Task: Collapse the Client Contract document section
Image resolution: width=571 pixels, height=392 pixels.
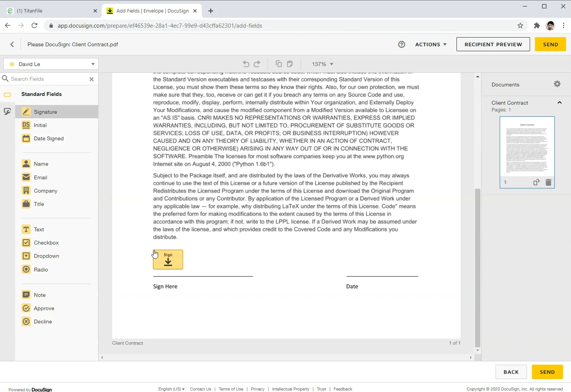Action: (x=560, y=103)
